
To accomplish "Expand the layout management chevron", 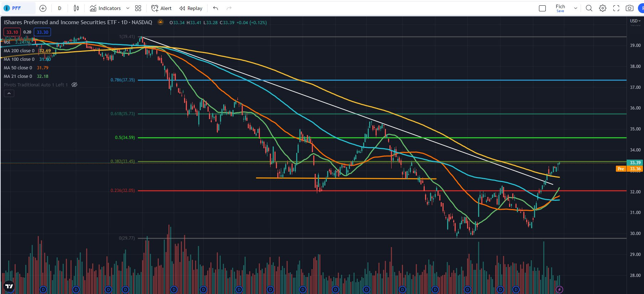I will coord(575,8).
